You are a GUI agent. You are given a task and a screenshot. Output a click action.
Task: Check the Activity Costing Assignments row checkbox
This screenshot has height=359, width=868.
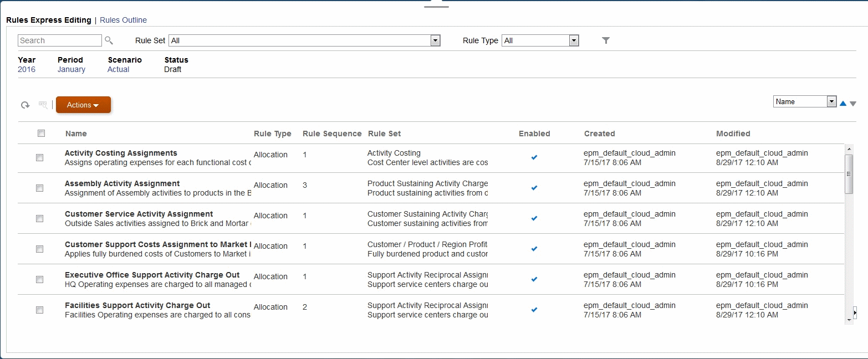pyautogui.click(x=39, y=157)
